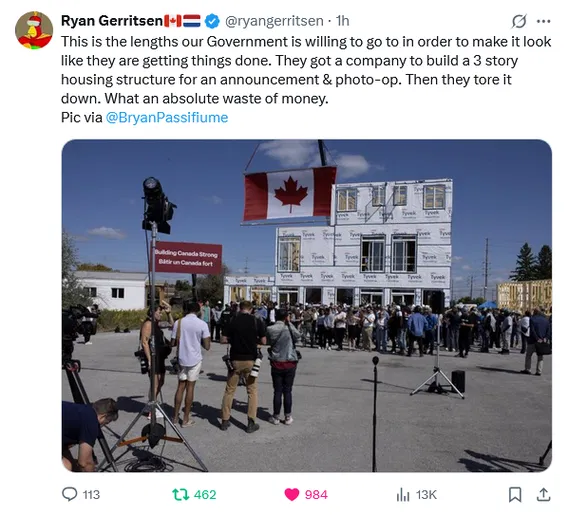Click the 113 replies count

coord(91,494)
